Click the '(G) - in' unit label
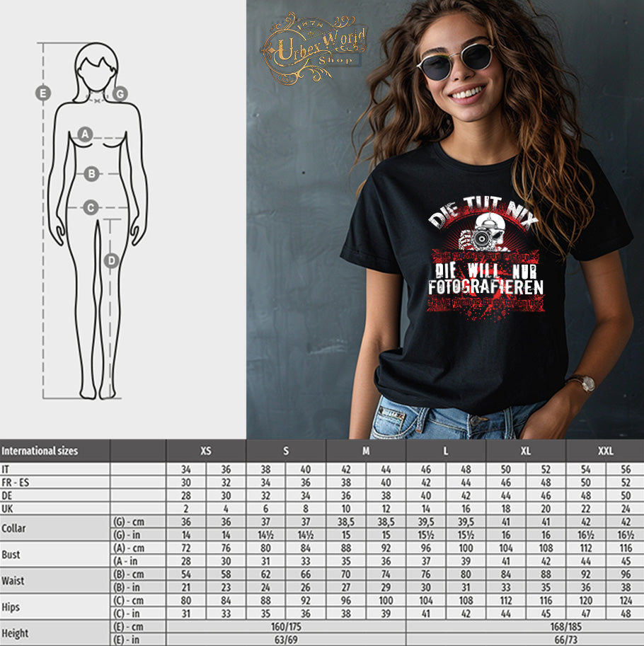The height and width of the screenshot is (646, 644). point(127,535)
